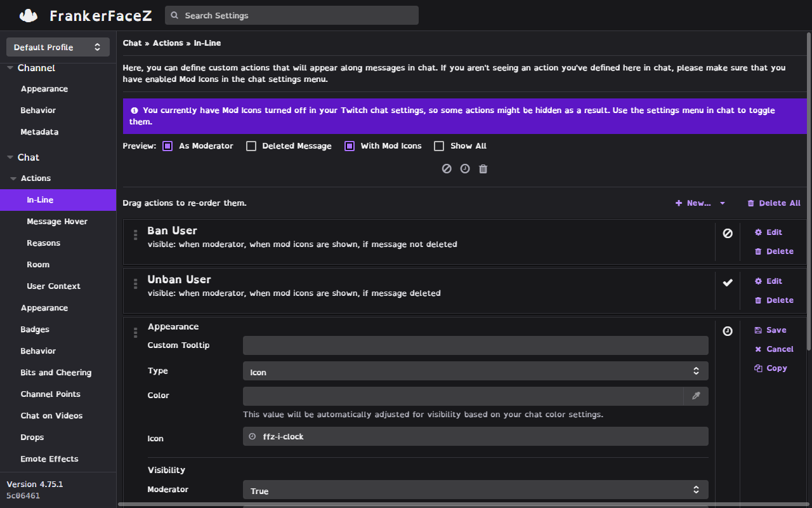Click the checkmark icon for Unban User

click(x=728, y=283)
